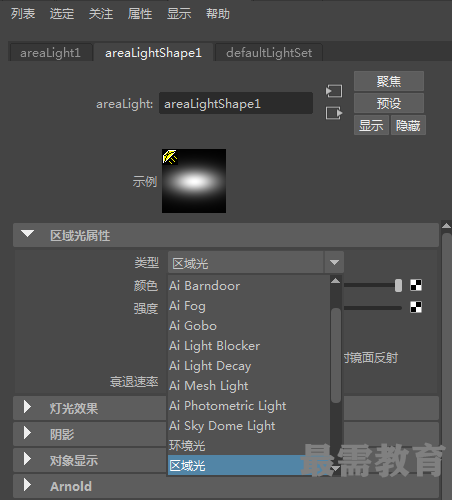Click the attribute editor scroll-up arrow
The height and width of the screenshot is (500, 452).
click(446, 226)
